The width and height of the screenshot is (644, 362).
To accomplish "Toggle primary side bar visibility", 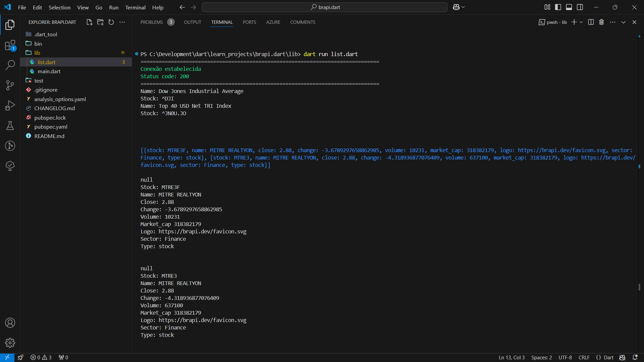I will (x=558, y=7).
